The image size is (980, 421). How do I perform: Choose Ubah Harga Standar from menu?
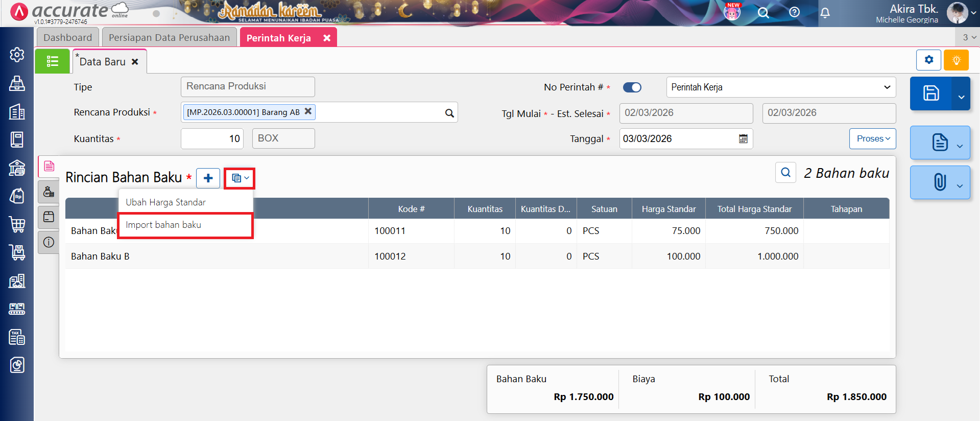[165, 202]
